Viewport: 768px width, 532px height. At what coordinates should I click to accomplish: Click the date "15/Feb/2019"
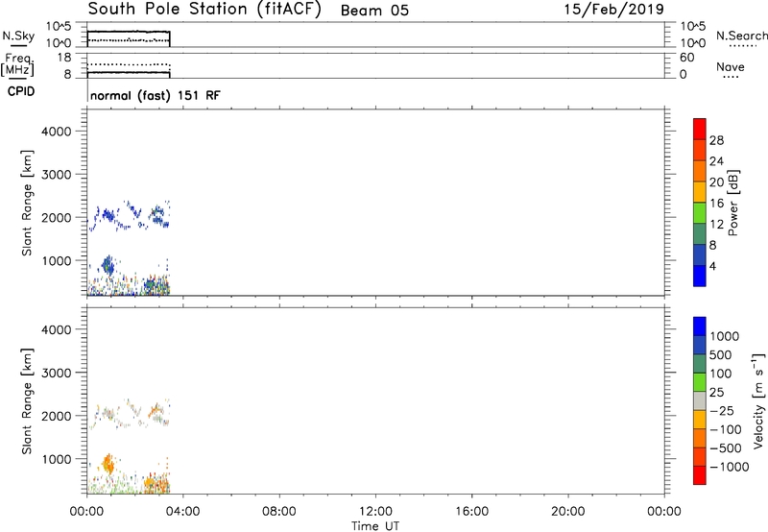click(613, 10)
